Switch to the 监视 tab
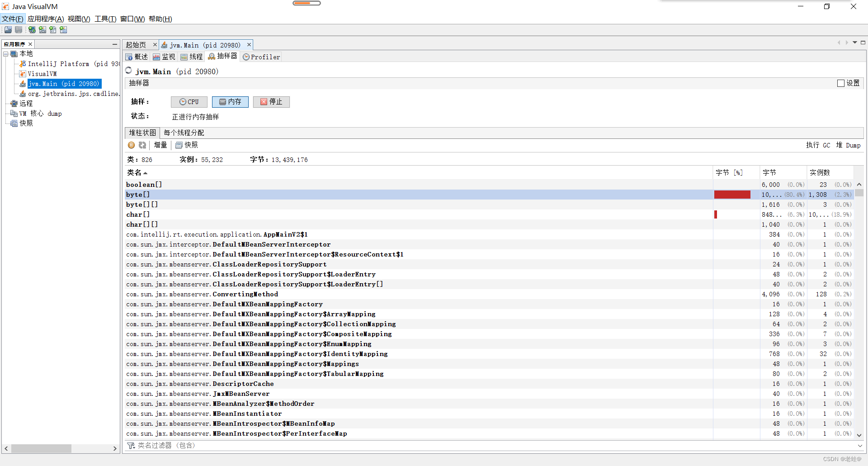 tap(164, 57)
